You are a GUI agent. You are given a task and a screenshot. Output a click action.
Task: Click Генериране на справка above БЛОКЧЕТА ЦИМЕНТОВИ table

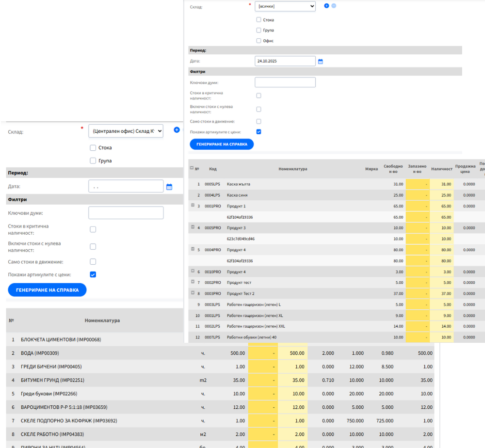47,290
